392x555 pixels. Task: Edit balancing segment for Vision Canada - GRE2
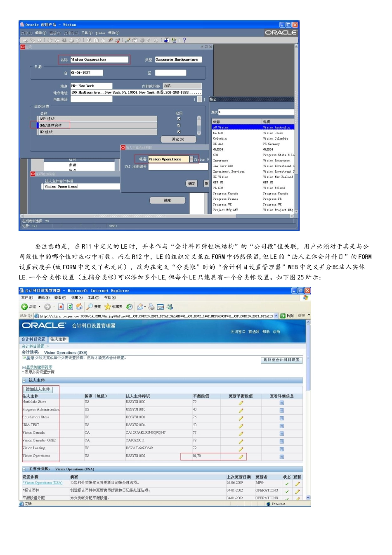[241, 441]
